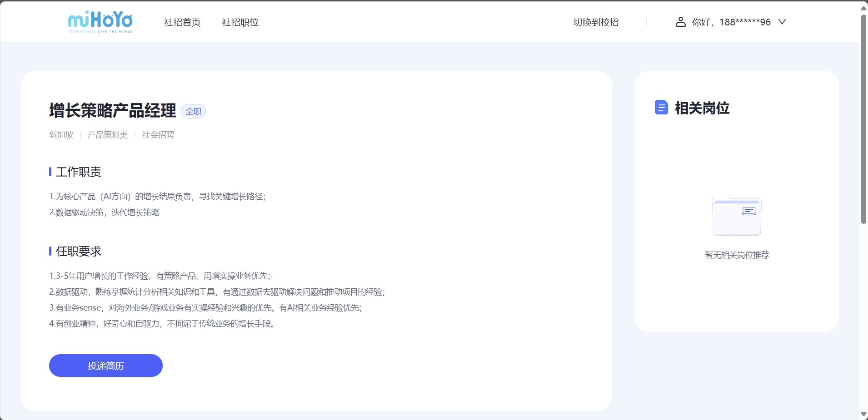
Task: Select the 产品策划类 category label
Action: [x=108, y=135]
